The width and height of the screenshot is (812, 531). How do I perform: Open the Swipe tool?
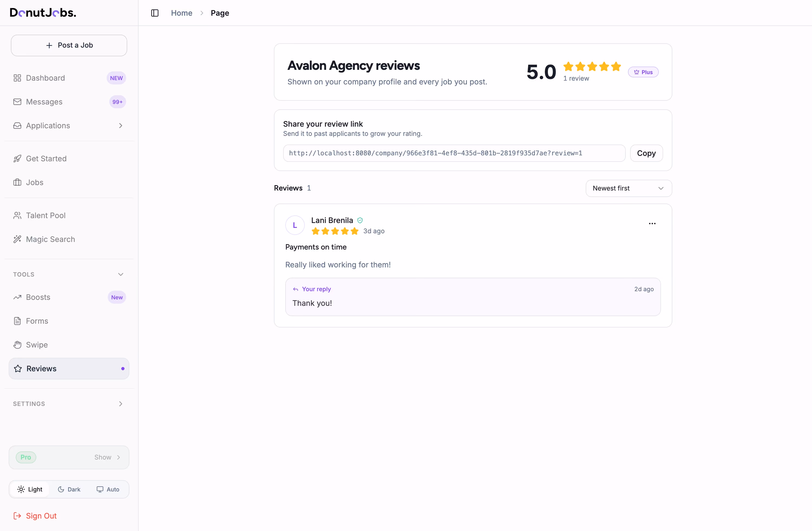click(69, 345)
